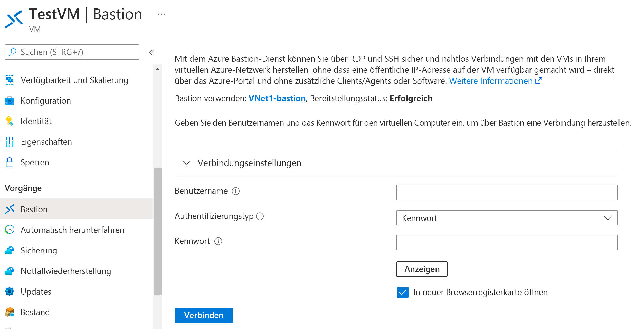Click the Bastion sidebar icon
This screenshot has width=644, height=329.
click(x=10, y=209)
